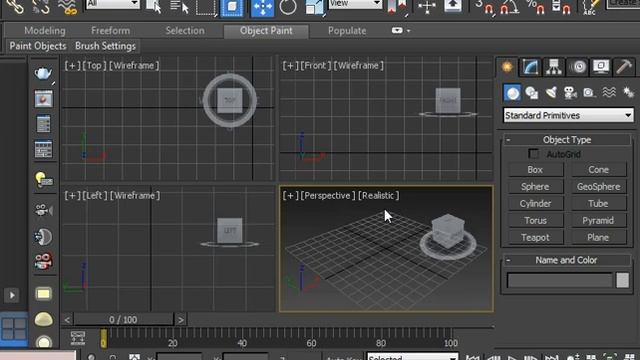640x360 pixels.
Task: Click the Teapot object button
Action: 536,237
